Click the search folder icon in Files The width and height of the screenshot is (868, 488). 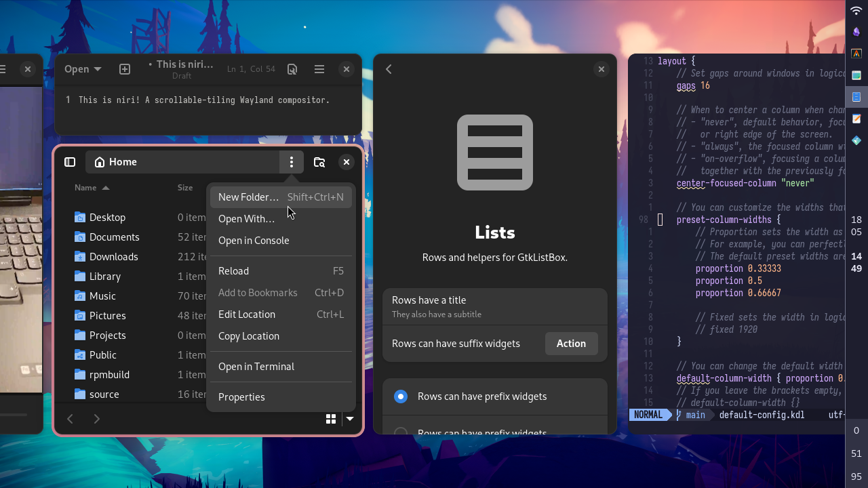(x=319, y=162)
